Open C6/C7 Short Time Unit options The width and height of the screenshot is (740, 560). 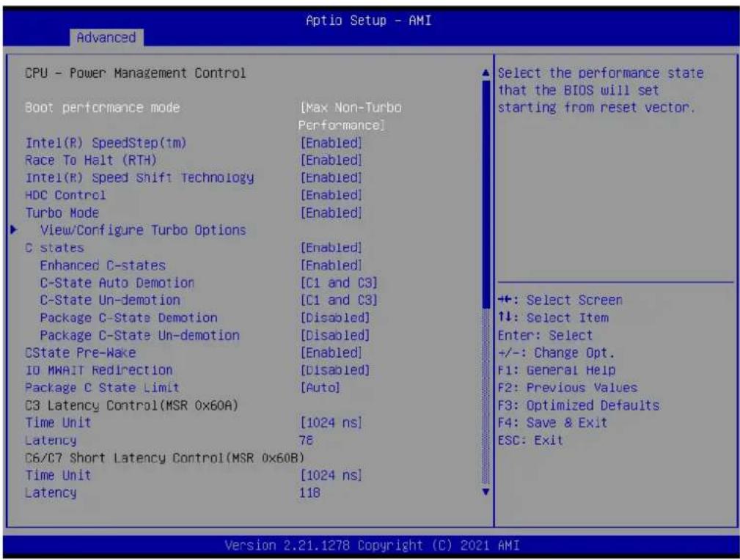[x=331, y=475]
